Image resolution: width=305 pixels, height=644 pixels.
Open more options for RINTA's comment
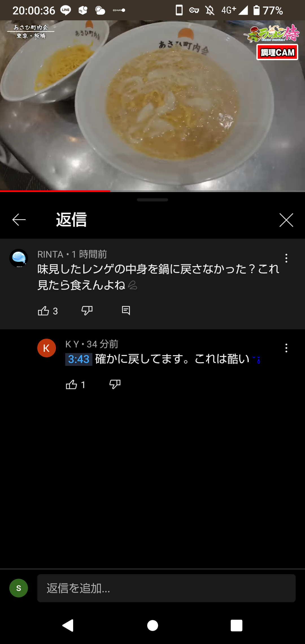(286, 258)
